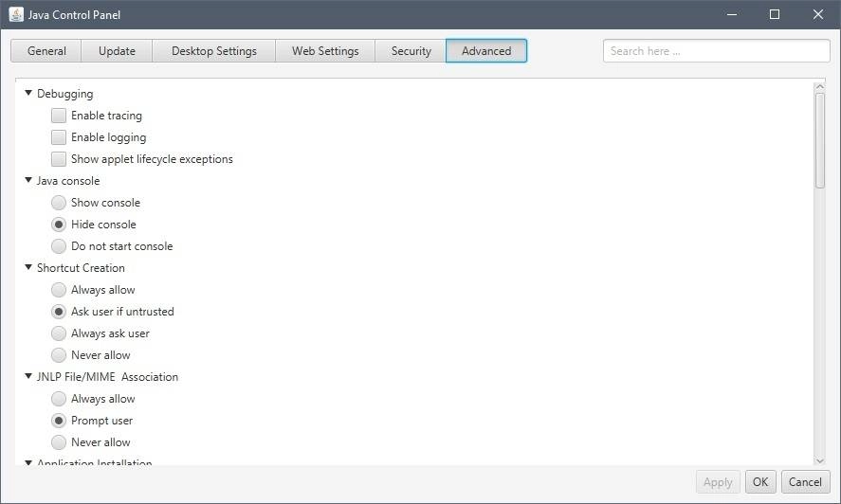The width and height of the screenshot is (841, 504).
Task: Open the Desktop Settings tab
Action: 214,51
